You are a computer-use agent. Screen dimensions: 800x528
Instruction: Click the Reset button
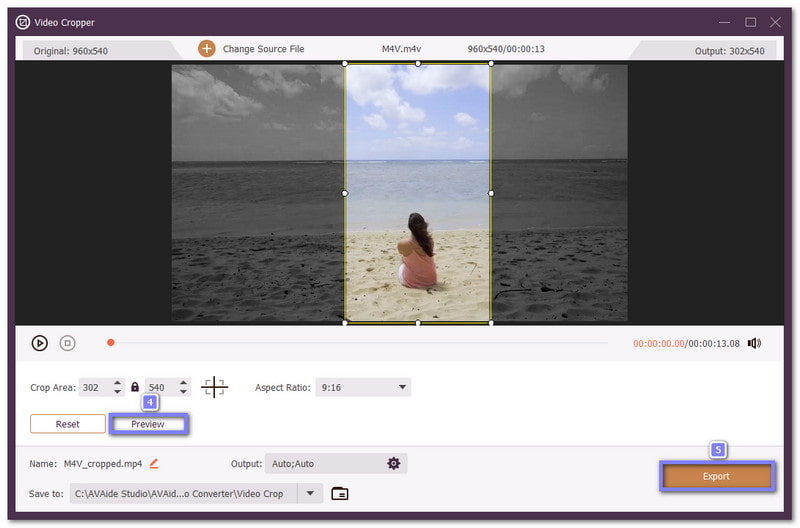click(x=68, y=424)
